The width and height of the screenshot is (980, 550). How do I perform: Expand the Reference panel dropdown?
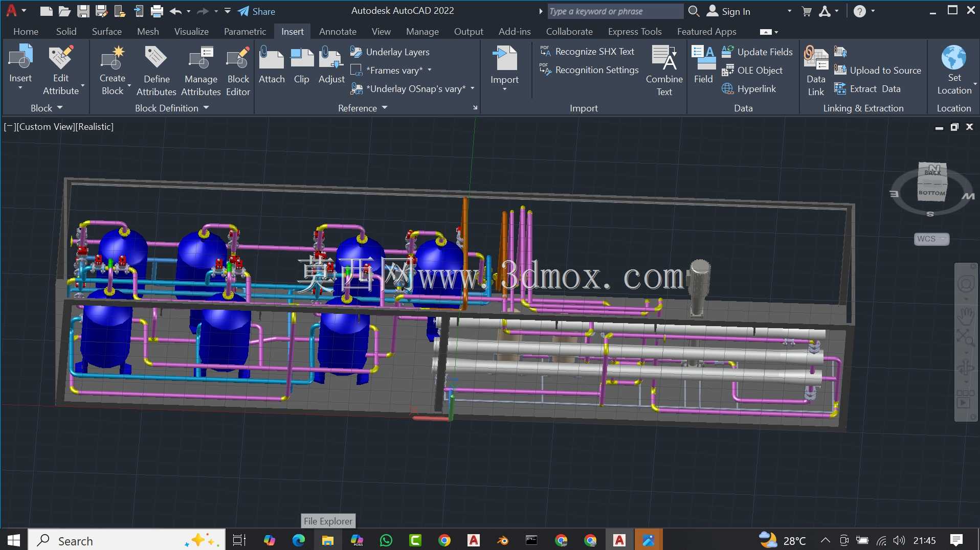point(363,108)
